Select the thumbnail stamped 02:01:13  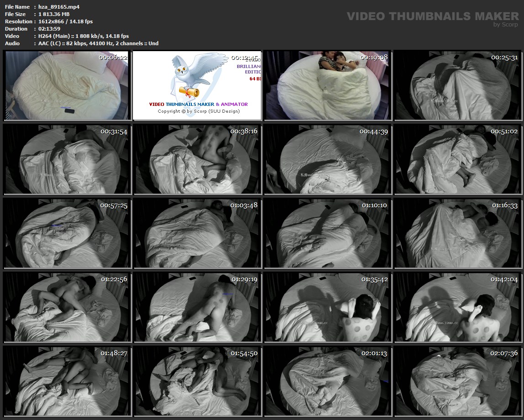pos(327,381)
